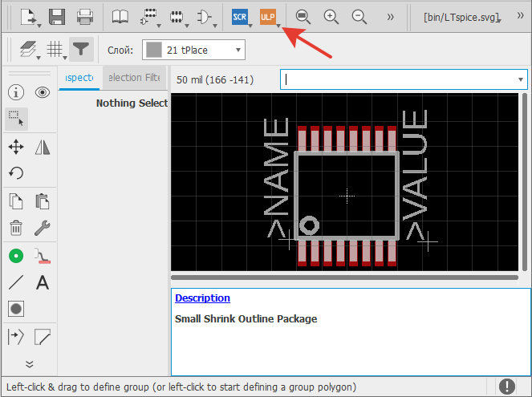Click the vertical canvas scrollbar
The image size is (532, 397).
524,182
